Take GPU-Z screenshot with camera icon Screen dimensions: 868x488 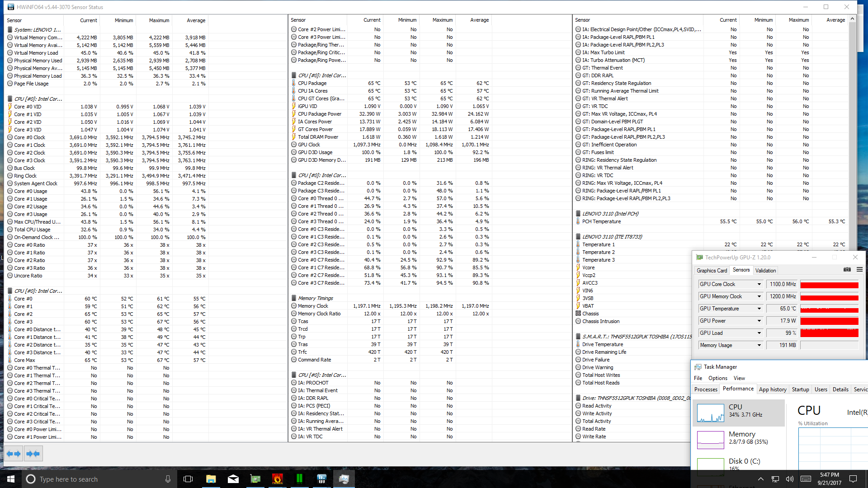pyautogui.click(x=847, y=270)
